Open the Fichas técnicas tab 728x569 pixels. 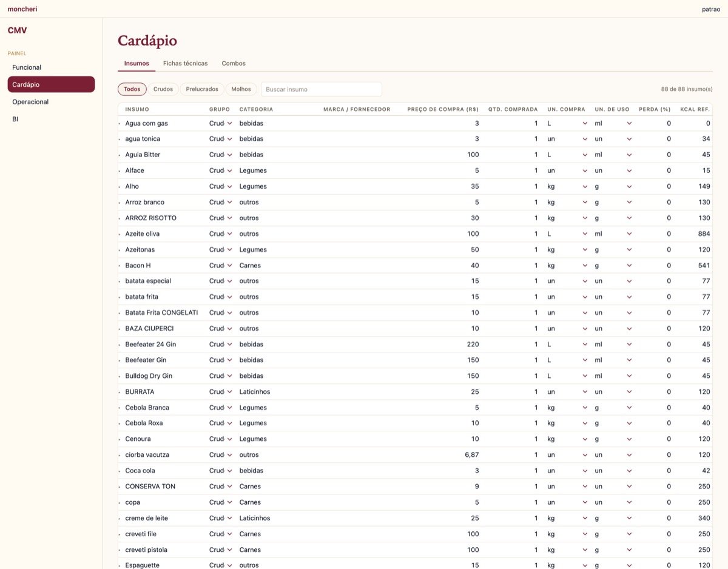pos(185,63)
